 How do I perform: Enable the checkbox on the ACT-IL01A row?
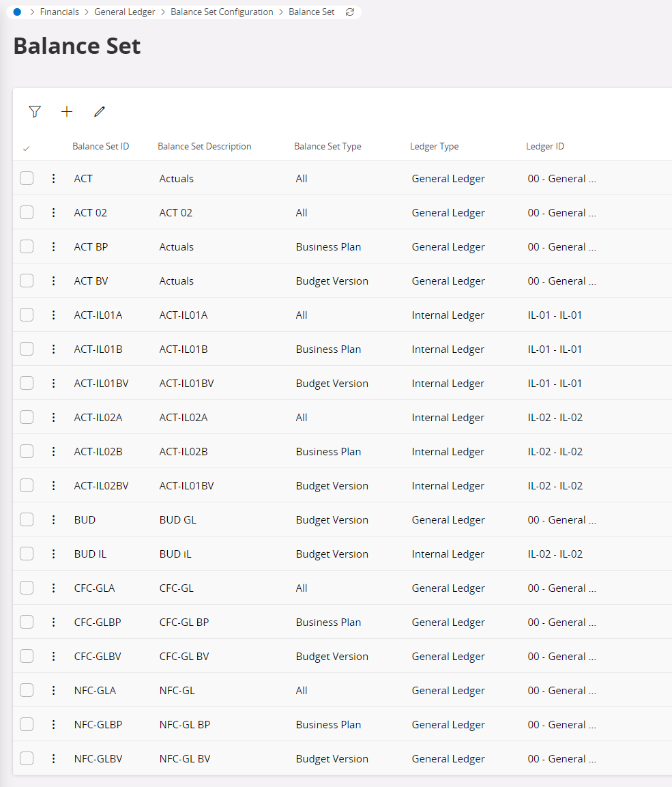[26, 315]
